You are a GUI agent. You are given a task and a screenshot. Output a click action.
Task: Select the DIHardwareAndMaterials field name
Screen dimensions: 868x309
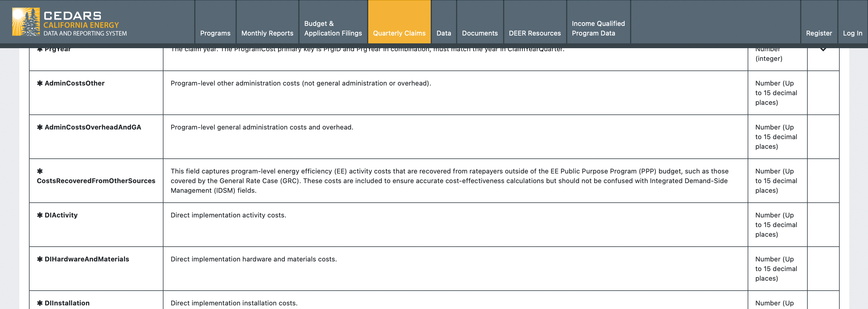click(x=87, y=259)
